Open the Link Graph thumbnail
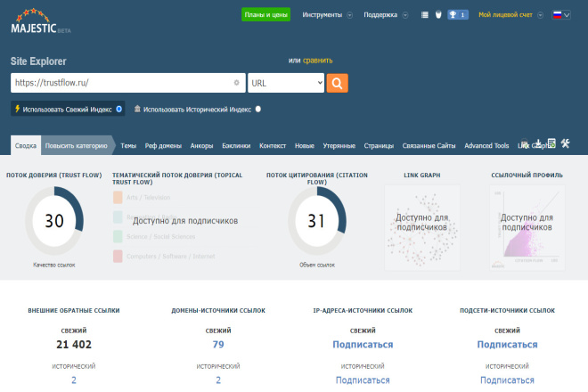Image resolution: width=588 pixels, height=392 pixels. [x=422, y=227]
